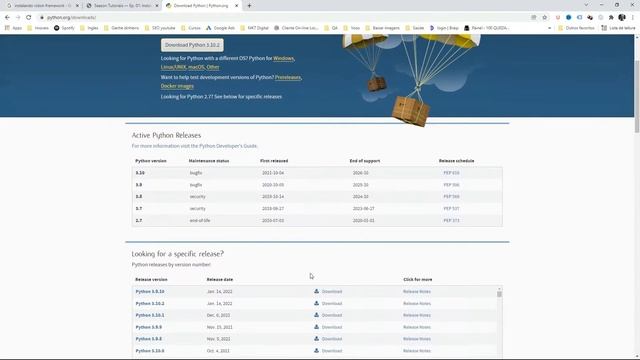
Task: Click the address bar showing python.org/downloads
Action: click(x=286, y=18)
